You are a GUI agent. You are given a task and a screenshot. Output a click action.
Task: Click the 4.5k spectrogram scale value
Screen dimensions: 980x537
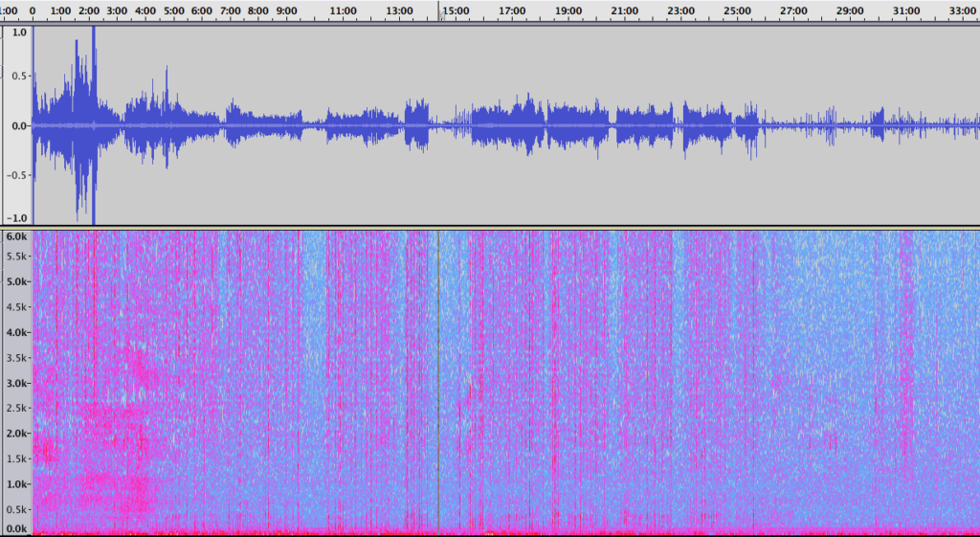(x=17, y=307)
